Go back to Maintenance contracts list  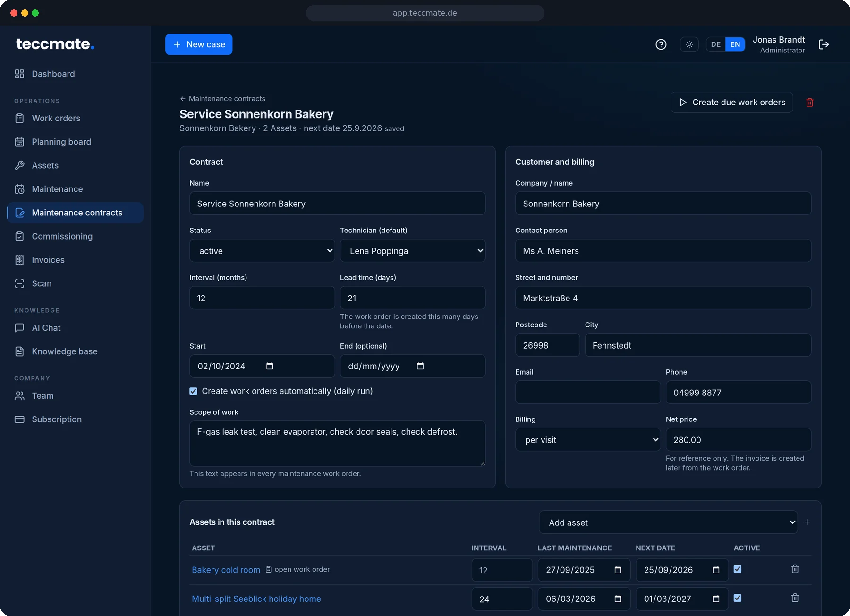click(222, 99)
